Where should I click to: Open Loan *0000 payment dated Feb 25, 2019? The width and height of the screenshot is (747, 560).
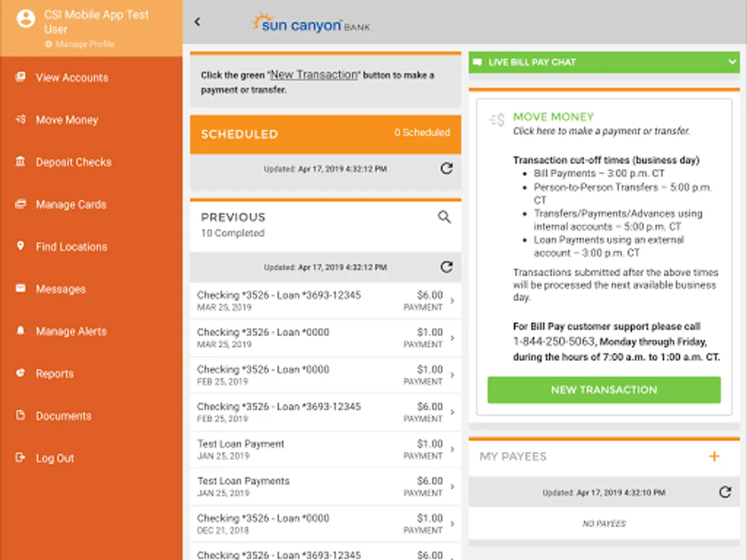pos(326,375)
